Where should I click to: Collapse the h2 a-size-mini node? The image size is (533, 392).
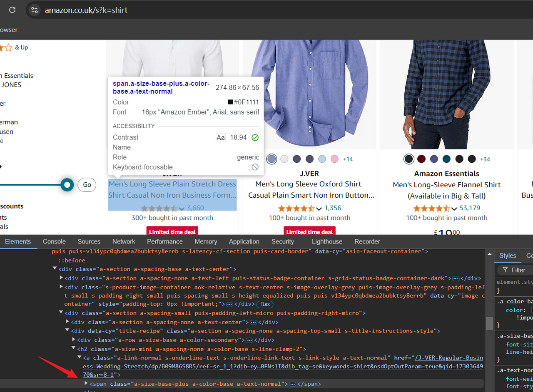tap(74, 349)
